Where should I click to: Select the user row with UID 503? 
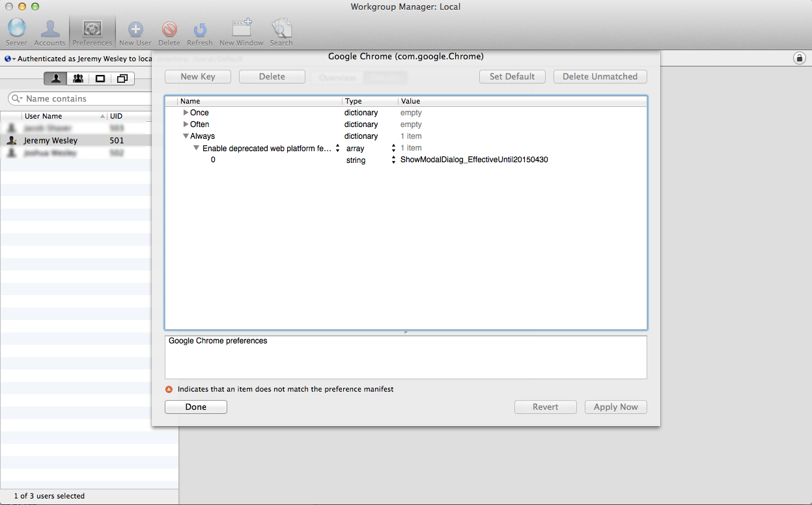click(x=76, y=128)
